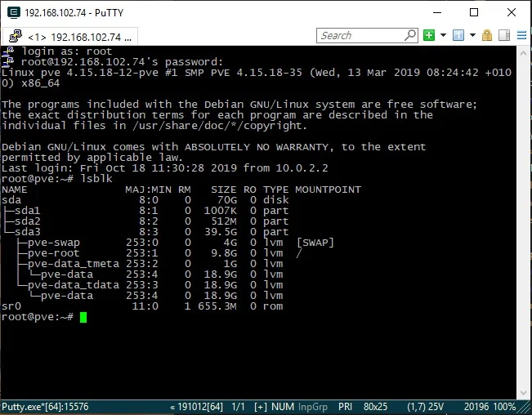This screenshot has height=415, width=532.
Task: Click the Putty.exe*[64]:15576 status entry
Action: pyautogui.click(x=45, y=407)
